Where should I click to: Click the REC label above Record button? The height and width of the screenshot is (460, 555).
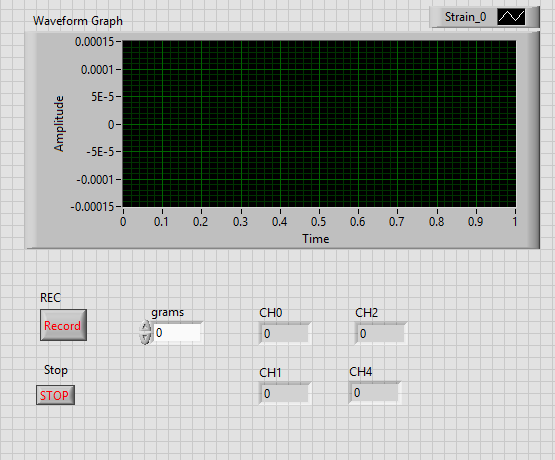point(50,298)
